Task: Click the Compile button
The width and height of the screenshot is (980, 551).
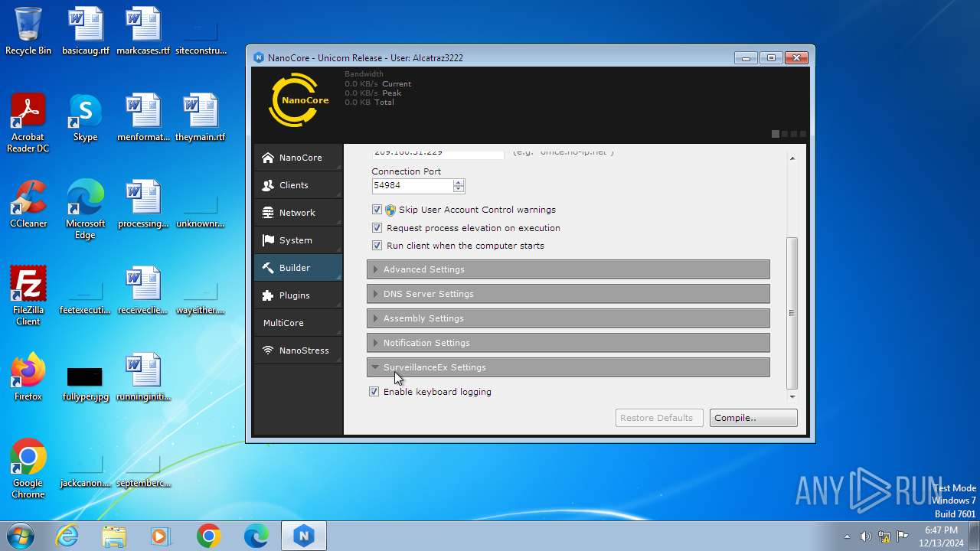Action: [x=753, y=418]
